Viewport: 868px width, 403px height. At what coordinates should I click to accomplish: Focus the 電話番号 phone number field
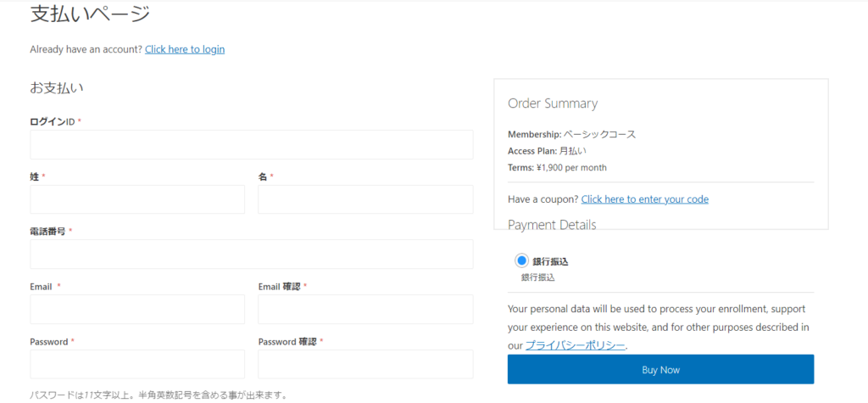[252, 255]
